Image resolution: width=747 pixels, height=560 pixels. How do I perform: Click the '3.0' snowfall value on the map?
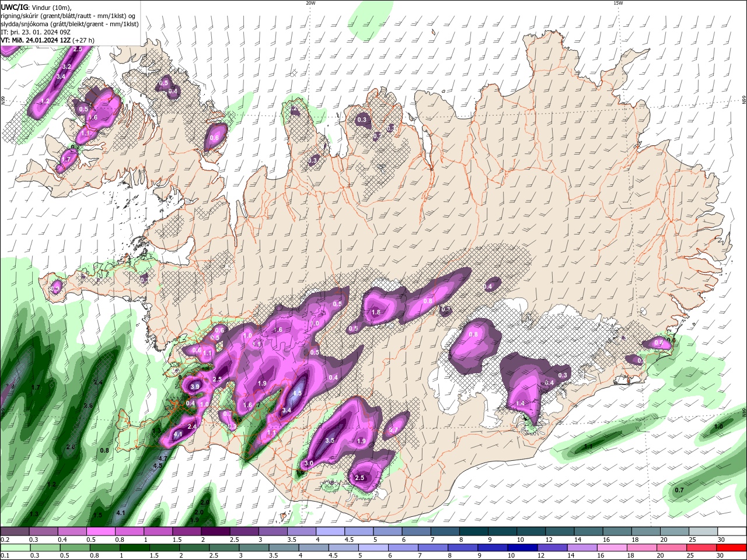pos(309,463)
